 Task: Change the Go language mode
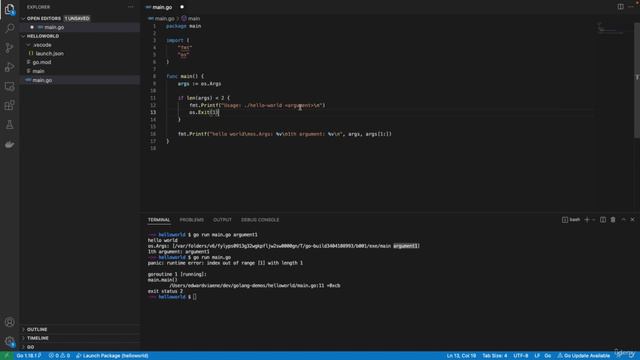coord(548,356)
